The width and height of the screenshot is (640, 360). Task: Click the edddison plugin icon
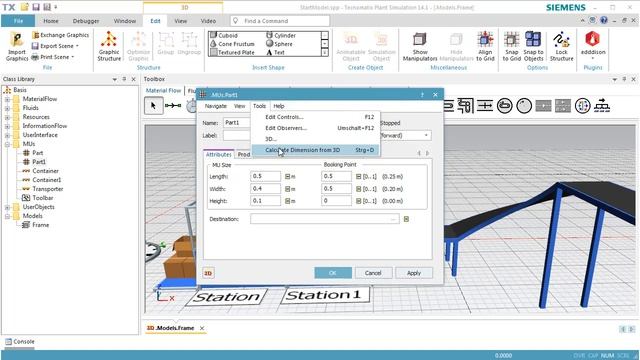(593, 45)
